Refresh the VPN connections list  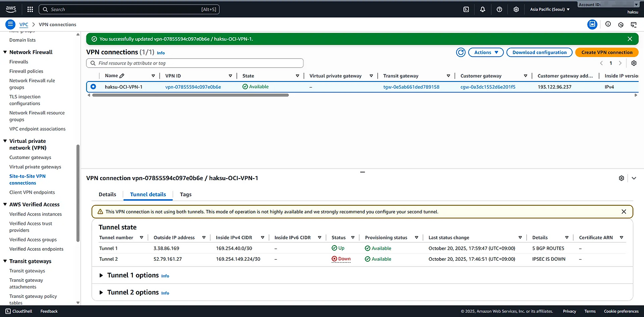click(460, 52)
